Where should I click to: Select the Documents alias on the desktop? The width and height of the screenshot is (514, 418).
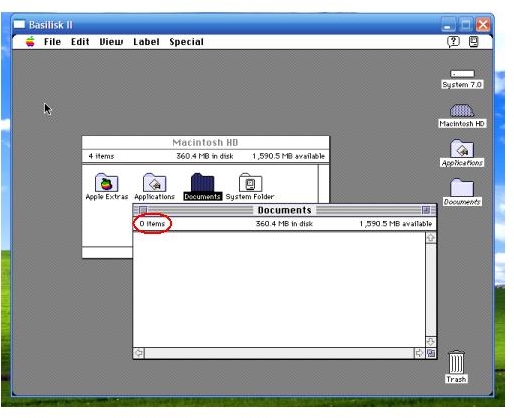462,188
